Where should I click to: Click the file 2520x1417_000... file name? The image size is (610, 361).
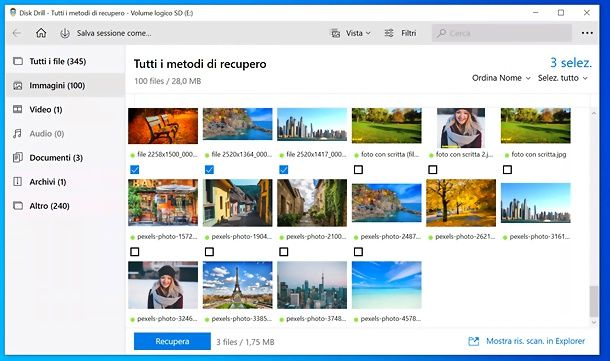(x=316, y=154)
